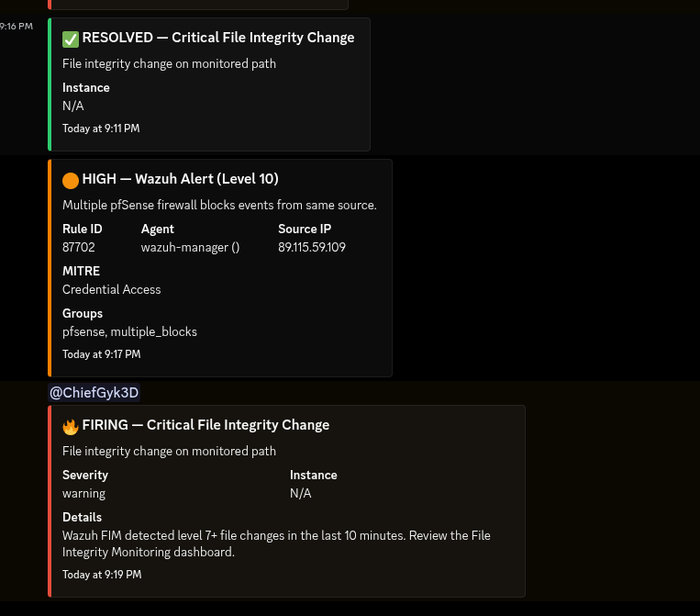Click the source IP 89.115.59.109
The height and width of the screenshot is (616, 700).
tap(312, 247)
